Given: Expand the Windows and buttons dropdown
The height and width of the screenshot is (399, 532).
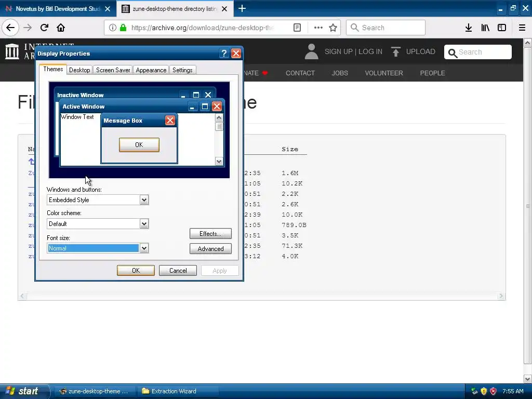Looking at the screenshot, I should coord(144,200).
